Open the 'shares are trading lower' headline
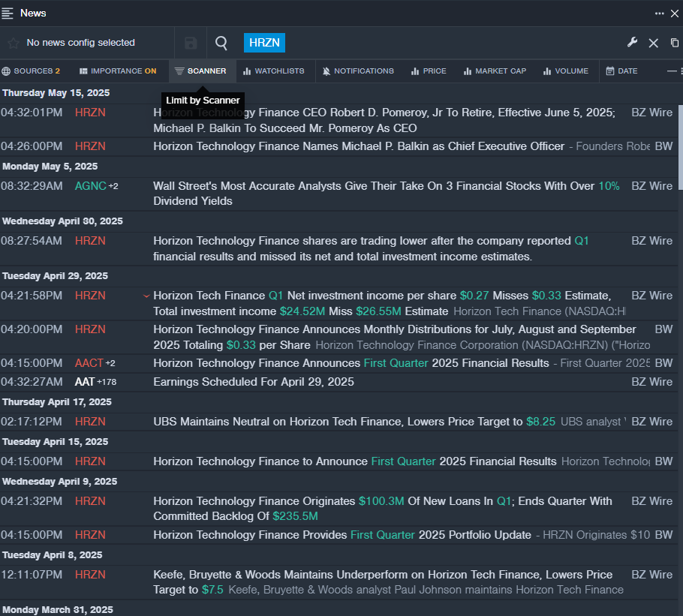The image size is (683, 616). [x=371, y=248]
